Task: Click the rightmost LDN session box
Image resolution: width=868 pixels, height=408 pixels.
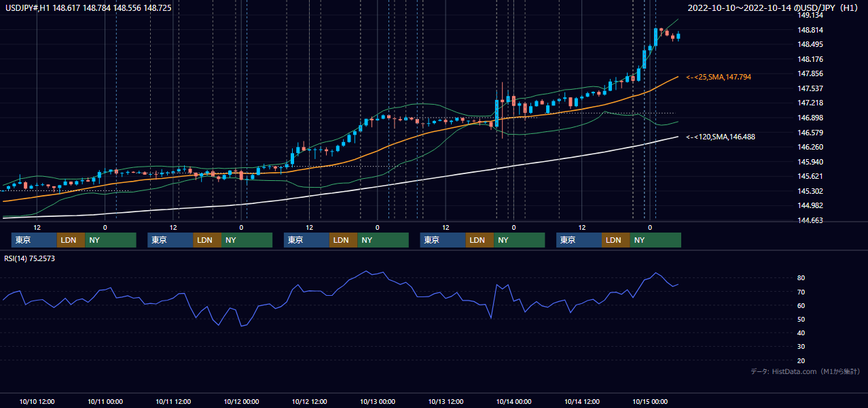Action: pos(615,240)
